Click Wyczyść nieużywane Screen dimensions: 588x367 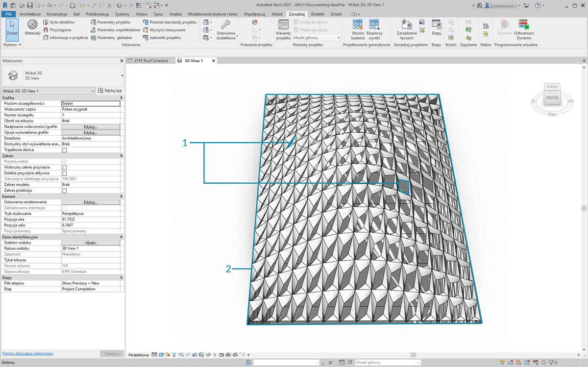(164, 30)
